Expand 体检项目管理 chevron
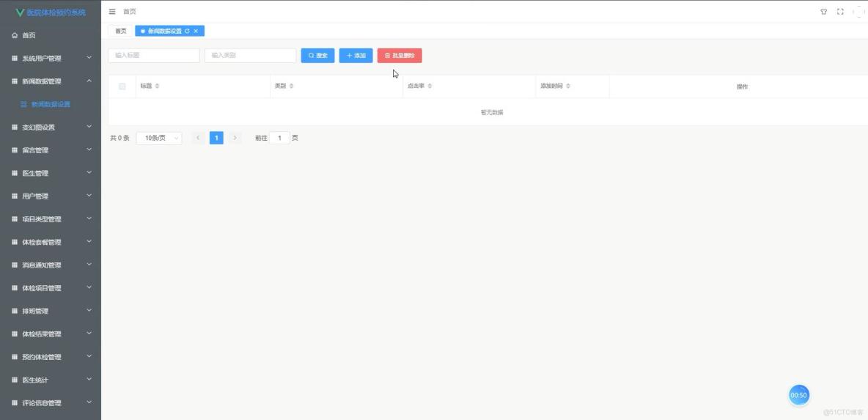The image size is (868, 420). click(x=89, y=288)
